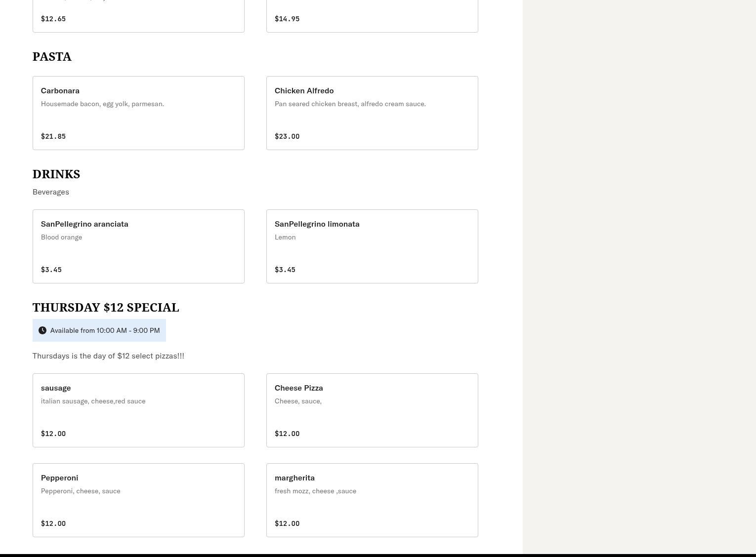The width and height of the screenshot is (756, 557).
Task: Choose the SanPellegrino aranciata drink
Action: pos(138,246)
